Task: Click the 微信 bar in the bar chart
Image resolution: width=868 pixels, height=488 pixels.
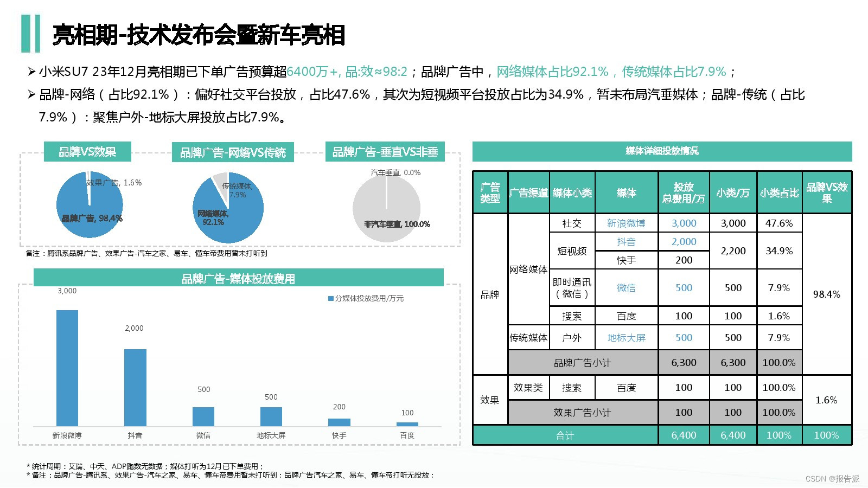Action: click(203, 416)
